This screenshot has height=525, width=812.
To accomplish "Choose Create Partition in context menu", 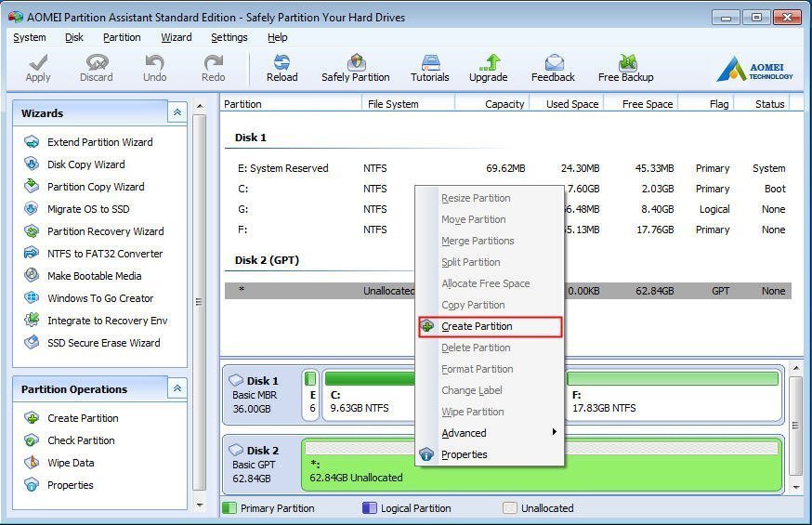I will point(490,327).
